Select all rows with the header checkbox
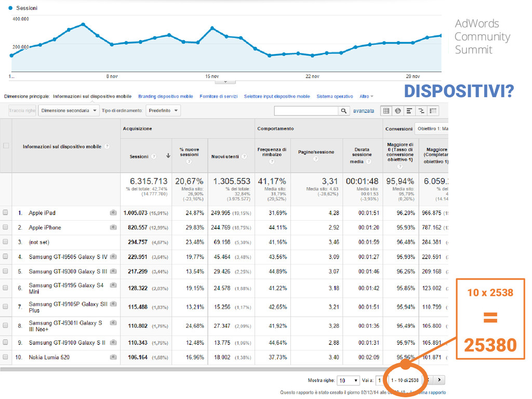The width and height of the screenshot is (532, 399). pyautogui.click(x=6, y=146)
